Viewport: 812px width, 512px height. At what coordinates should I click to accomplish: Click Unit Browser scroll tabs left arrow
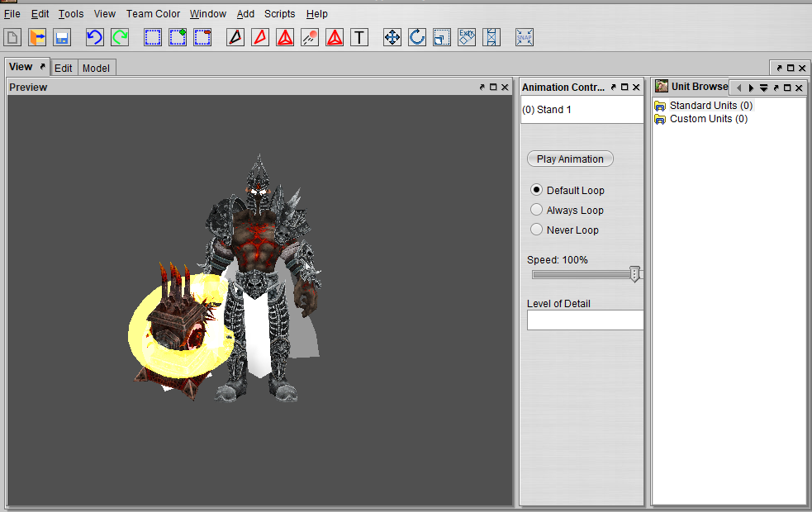(739, 88)
